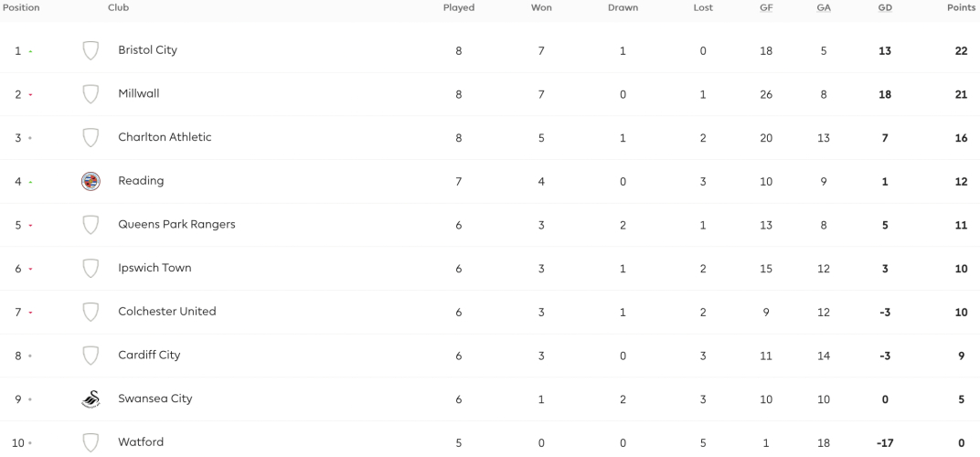Click the Queens Park Rangers shield icon
Image resolution: width=980 pixels, height=457 pixels.
coord(91,225)
